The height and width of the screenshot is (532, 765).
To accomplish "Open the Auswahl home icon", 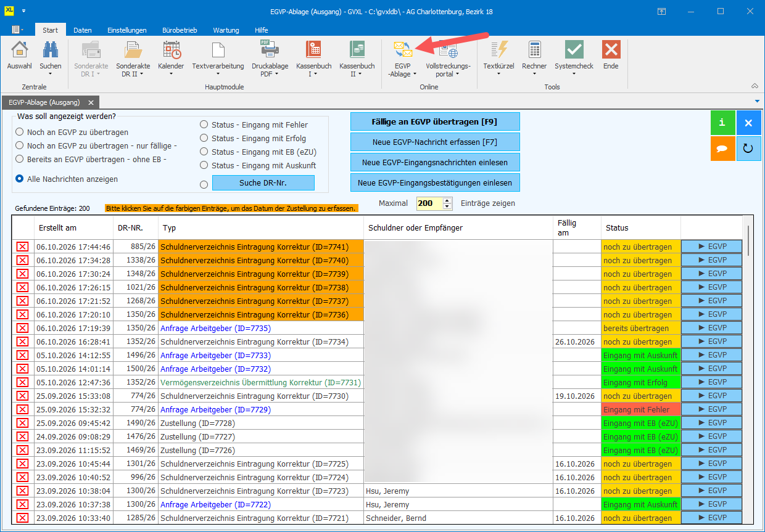I will (20, 50).
